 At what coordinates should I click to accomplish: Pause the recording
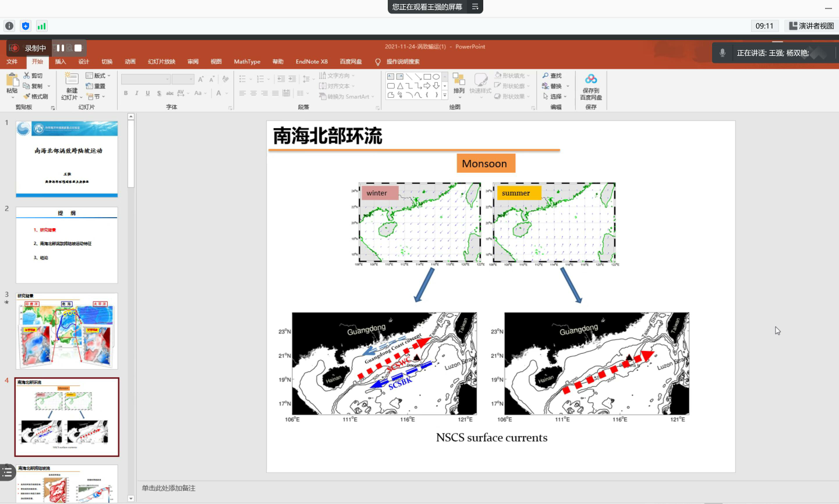click(x=61, y=48)
